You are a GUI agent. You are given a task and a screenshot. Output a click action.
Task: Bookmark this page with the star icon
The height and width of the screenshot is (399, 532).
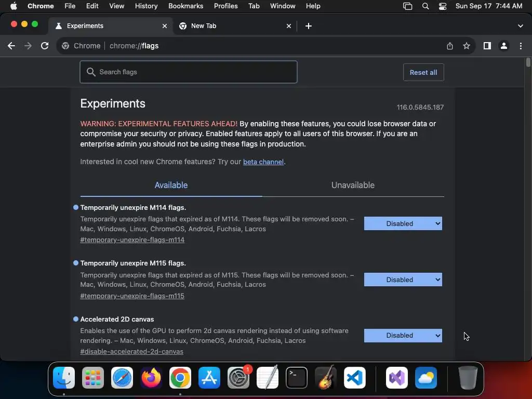click(467, 46)
